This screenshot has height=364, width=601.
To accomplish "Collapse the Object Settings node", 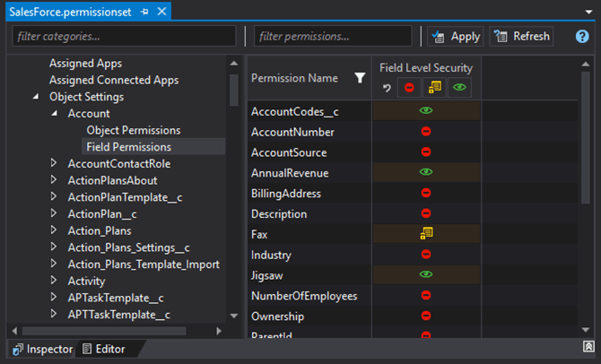I will 36,97.
